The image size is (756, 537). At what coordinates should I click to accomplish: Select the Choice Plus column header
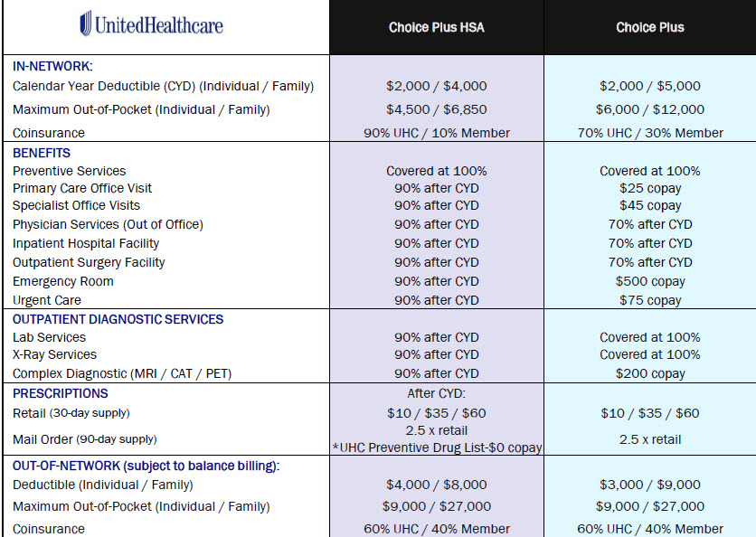pos(650,27)
